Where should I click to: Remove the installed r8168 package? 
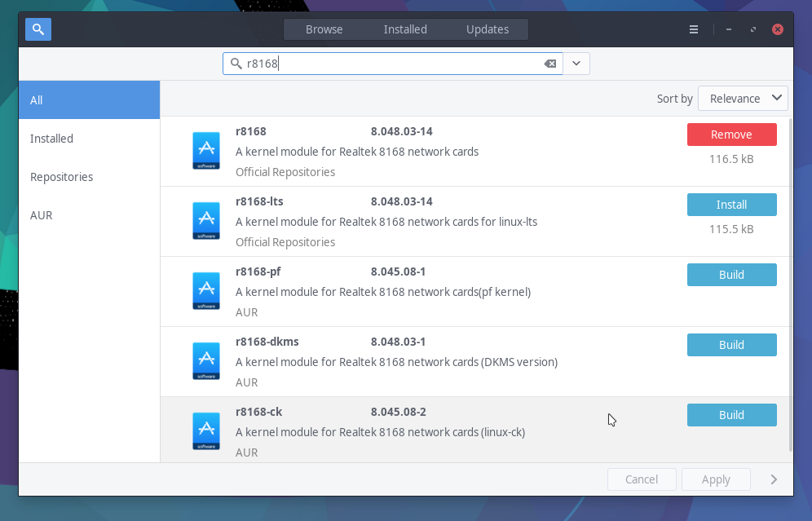(x=731, y=135)
